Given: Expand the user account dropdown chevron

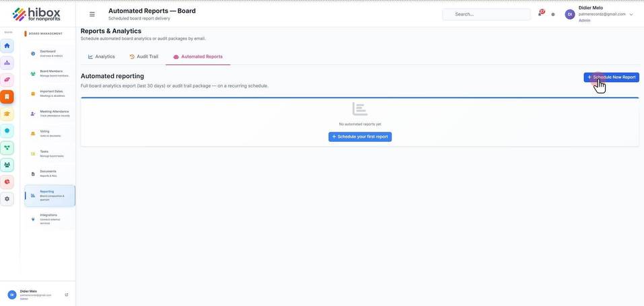Looking at the screenshot, I should [631, 14].
